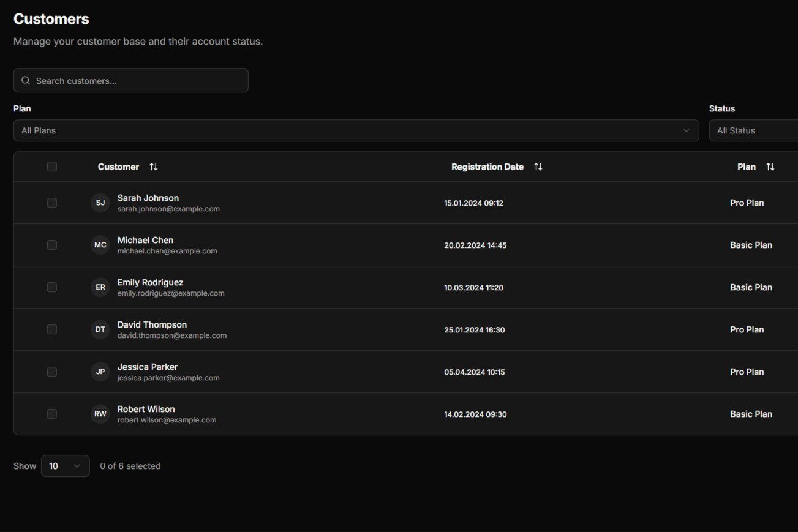Click the Plan column header label
The height and width of the screenshot is (532, 798).
(747, 167)
